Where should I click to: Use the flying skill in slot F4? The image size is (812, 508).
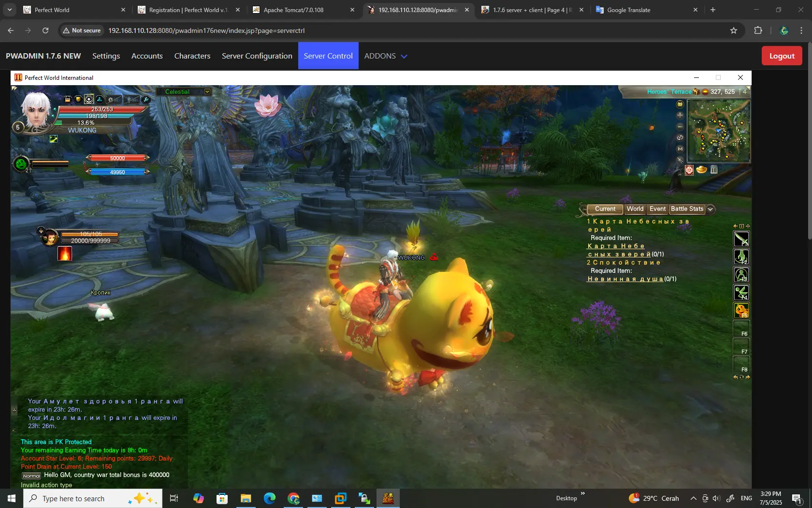(741, 292)
